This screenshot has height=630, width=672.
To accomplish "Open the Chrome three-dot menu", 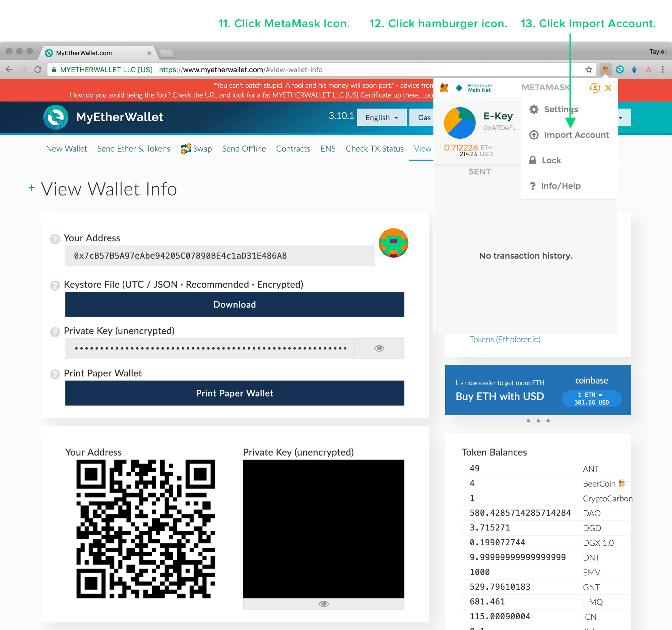I will (x=663, y=70).
